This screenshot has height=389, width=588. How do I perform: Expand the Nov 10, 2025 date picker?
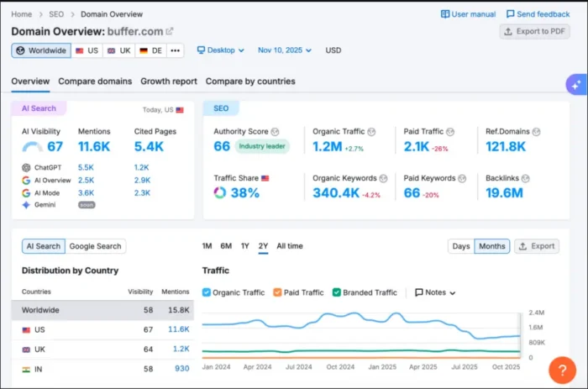284,50
